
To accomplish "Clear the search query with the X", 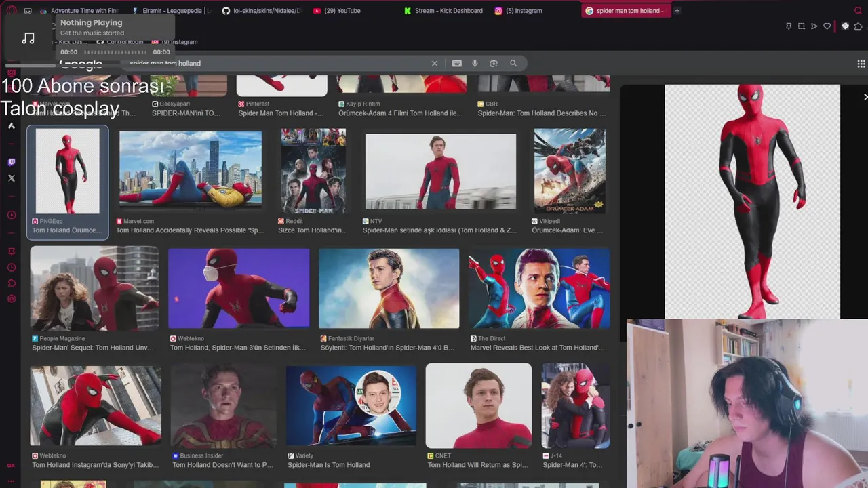I will tap(435, 63).
